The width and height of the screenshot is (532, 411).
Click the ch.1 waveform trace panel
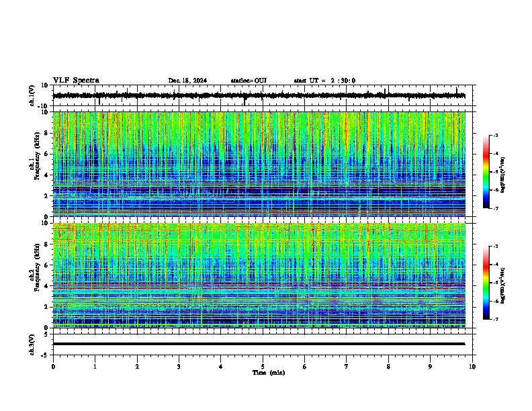[x=263, y=95]
